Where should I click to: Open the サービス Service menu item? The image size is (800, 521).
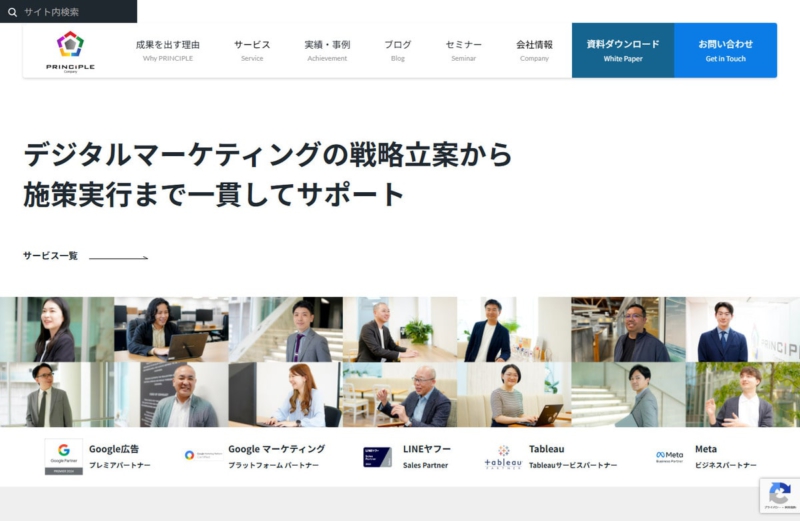click(252, 51)
